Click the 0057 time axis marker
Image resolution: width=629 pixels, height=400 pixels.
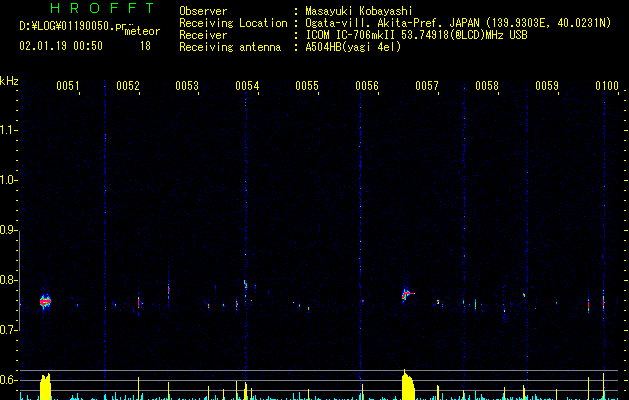427,86
